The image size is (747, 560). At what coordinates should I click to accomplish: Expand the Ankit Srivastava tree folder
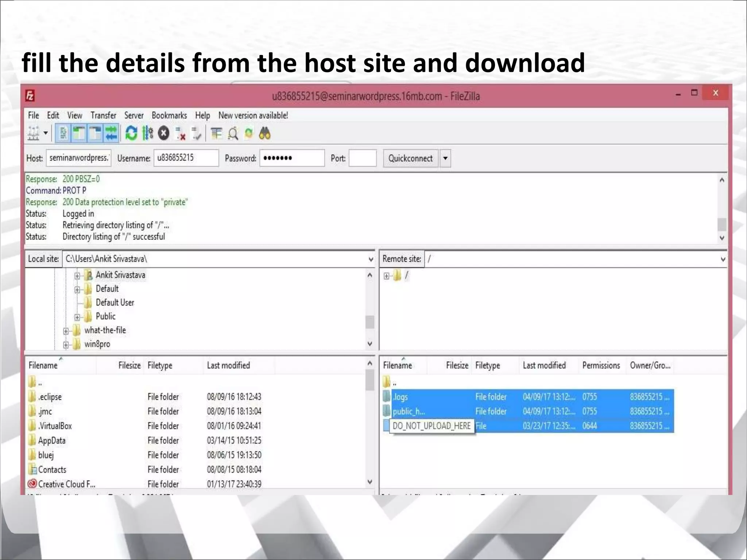[x=77, y=276]
